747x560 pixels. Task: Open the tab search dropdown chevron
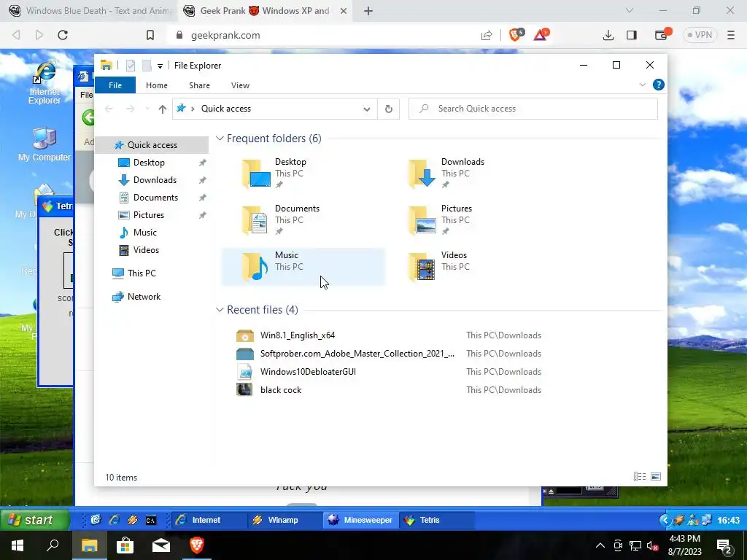click(630, 10)
